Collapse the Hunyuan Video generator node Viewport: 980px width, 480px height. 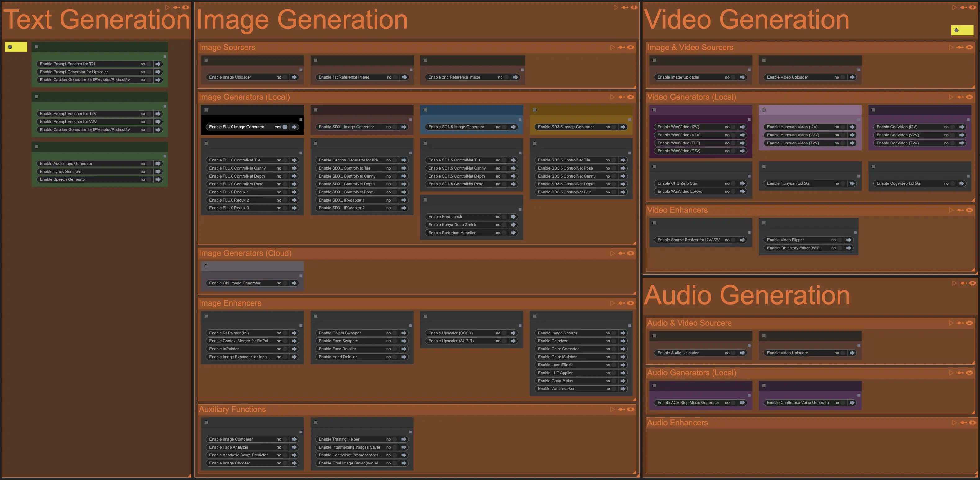tap(763, 110)
